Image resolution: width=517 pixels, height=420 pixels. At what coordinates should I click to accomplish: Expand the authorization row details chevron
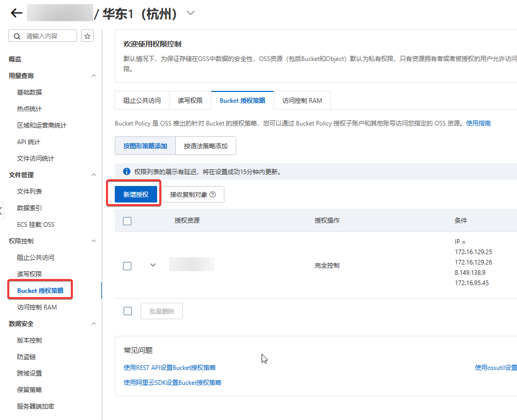153,265
